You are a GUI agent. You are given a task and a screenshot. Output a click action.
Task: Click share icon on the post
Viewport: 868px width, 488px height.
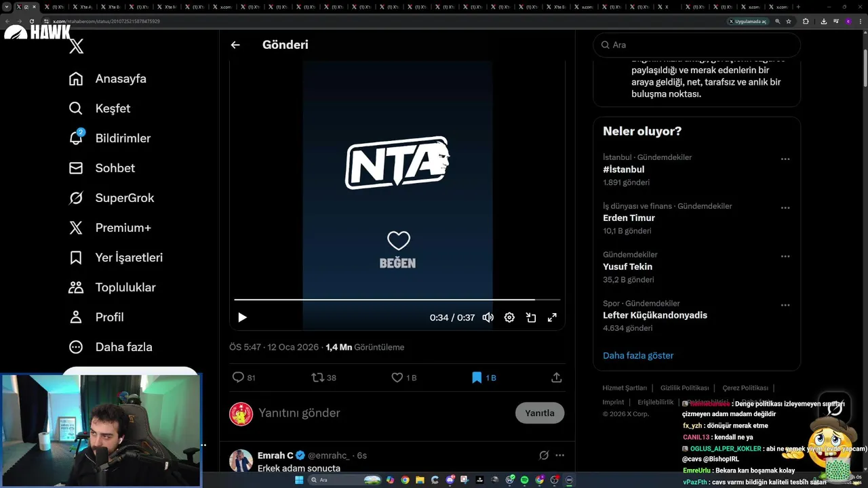[x=557, y=378]
